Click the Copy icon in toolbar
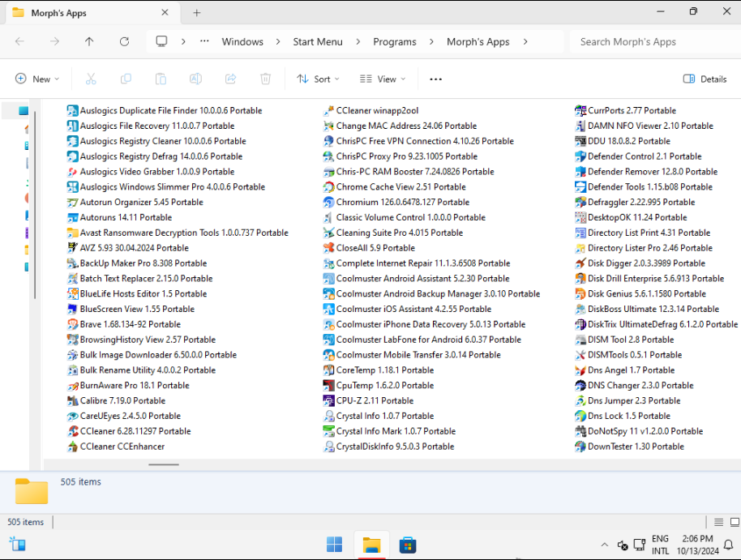Image resolution: width=741 pixels, height=560 pixels. (126, 79)
